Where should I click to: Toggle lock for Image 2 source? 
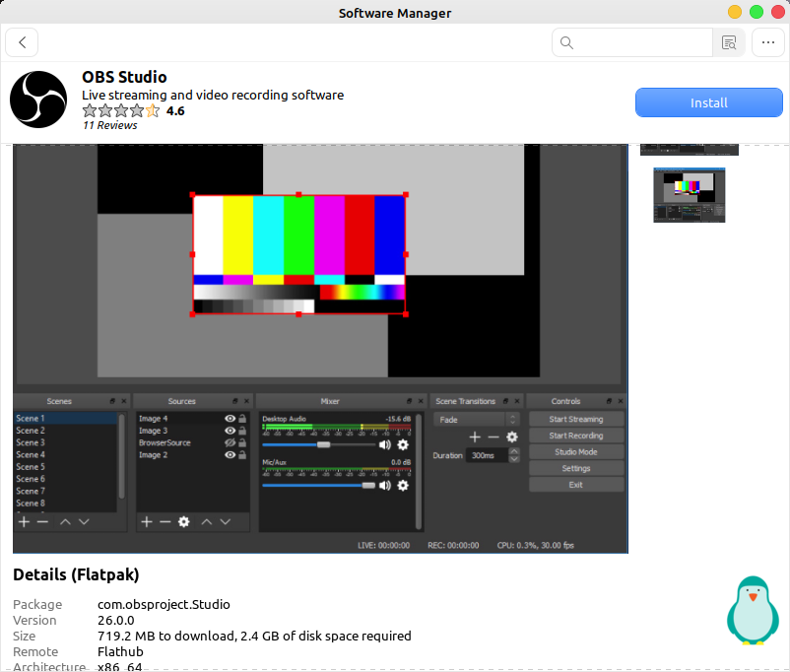[x=242, y=454]
